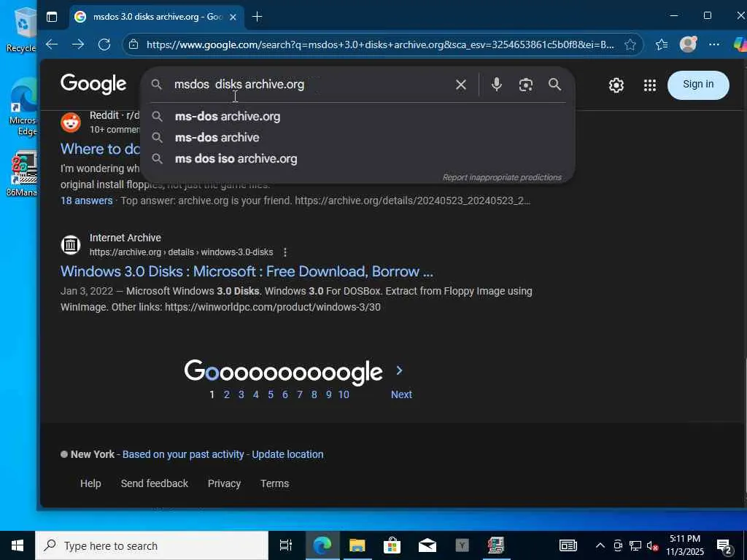
Task: Start voice search with microphone
Action: point(496,85)
